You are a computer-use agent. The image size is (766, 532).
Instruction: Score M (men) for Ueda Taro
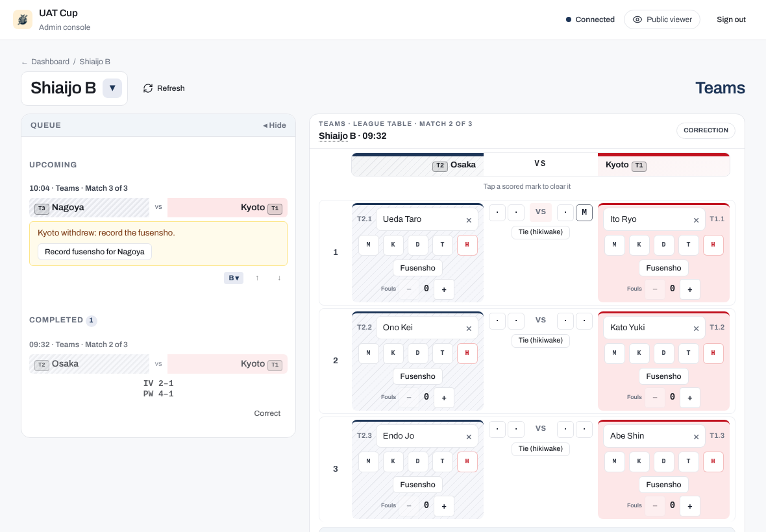368,245
